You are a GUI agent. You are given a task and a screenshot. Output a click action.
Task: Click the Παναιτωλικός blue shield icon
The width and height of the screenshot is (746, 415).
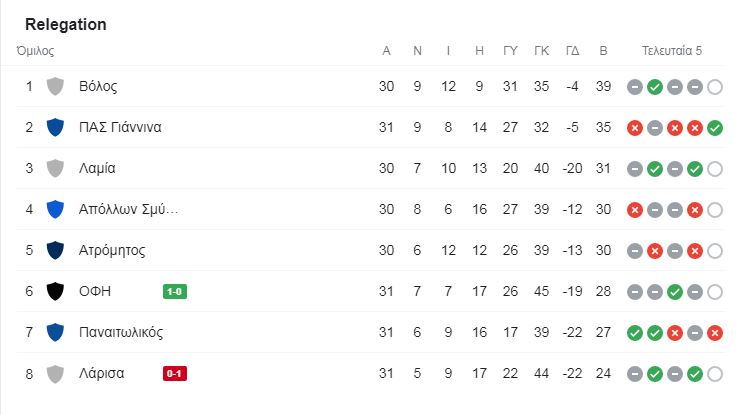(x=55, y=332)
